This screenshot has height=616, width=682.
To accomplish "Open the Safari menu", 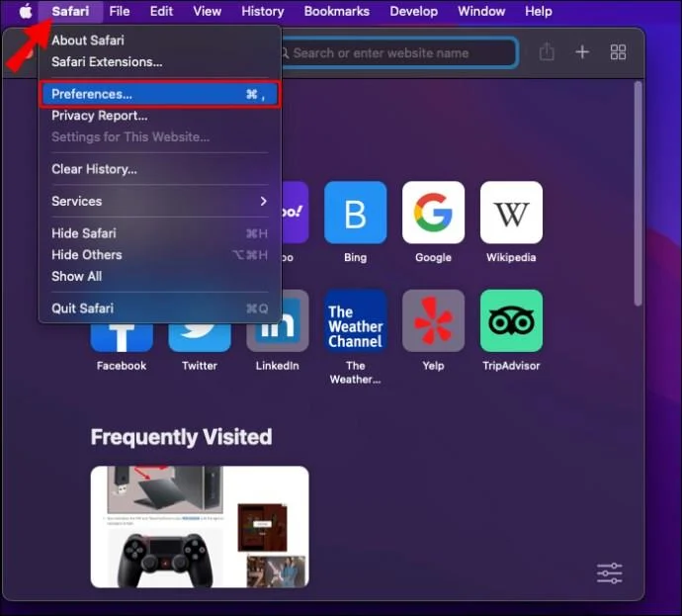I will pos(70,11).
